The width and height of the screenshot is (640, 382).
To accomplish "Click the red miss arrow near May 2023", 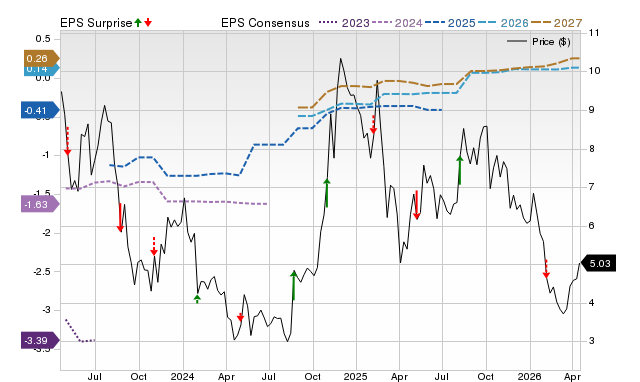I will point(67,141).
